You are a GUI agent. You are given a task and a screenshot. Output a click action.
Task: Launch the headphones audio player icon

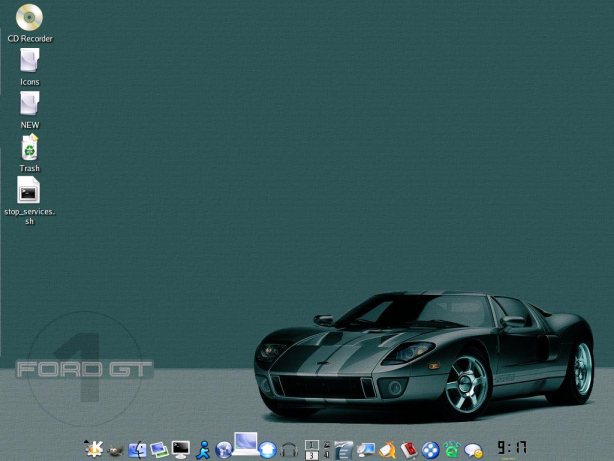(x=289, y=450)
